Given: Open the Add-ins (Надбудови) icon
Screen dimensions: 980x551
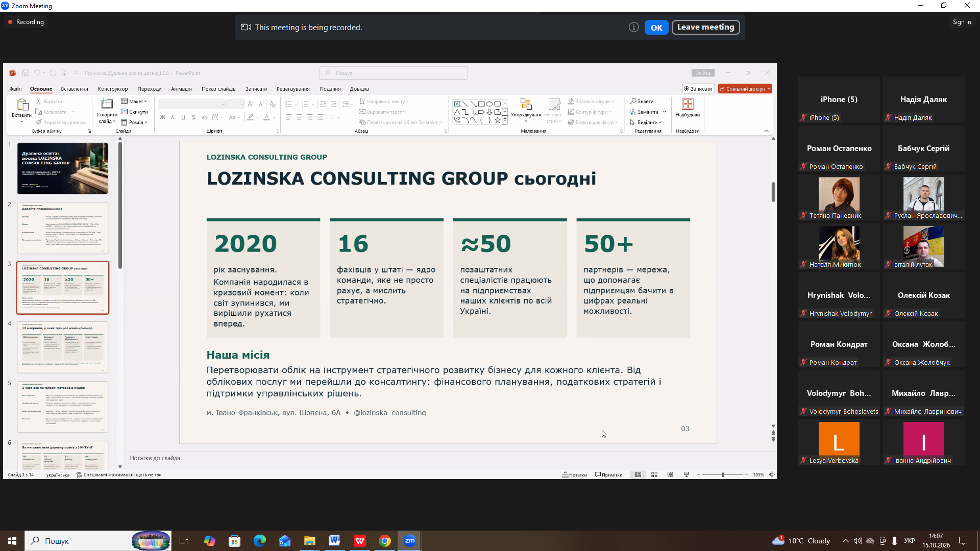Looking at the screenshot, I should coord(688,104).
